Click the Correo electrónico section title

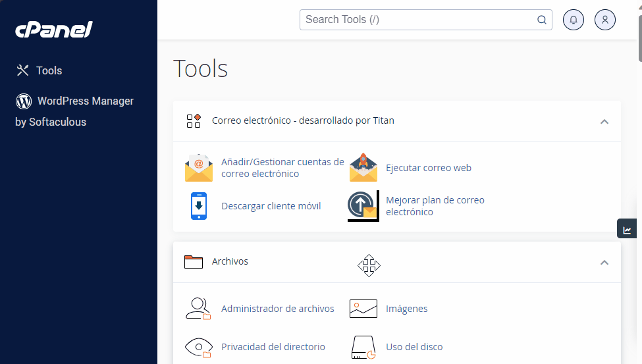(x=303, y=121)
